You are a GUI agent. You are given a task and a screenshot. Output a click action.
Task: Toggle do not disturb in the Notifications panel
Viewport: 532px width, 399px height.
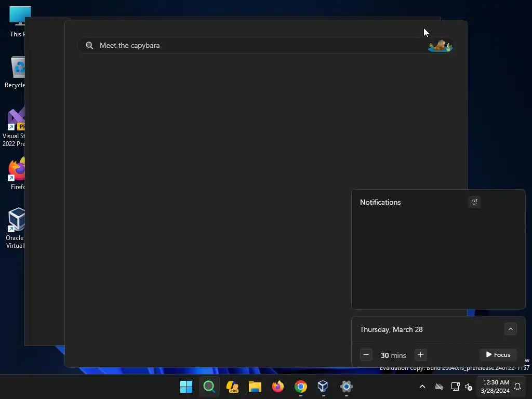pos(474,202)
